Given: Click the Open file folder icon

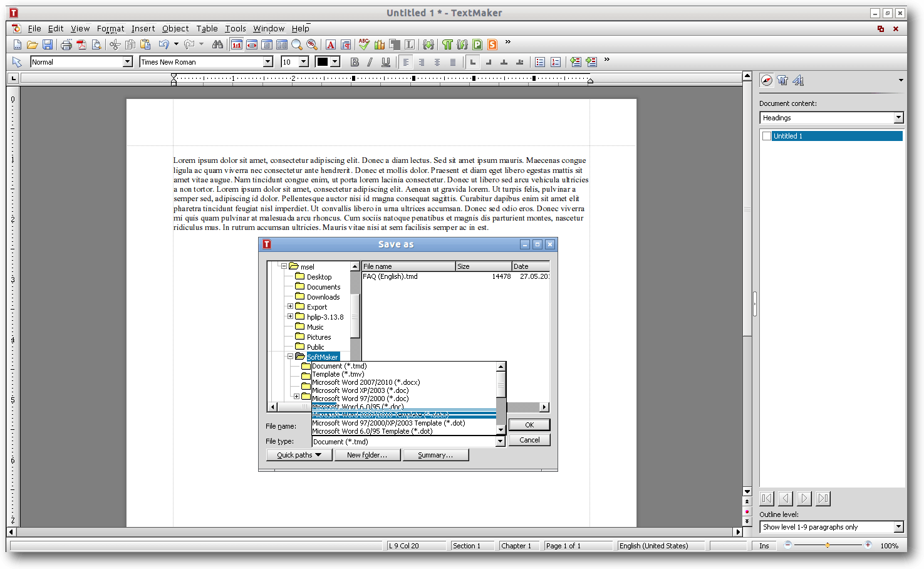Looking at the screenshot, I should click(32, 44).
